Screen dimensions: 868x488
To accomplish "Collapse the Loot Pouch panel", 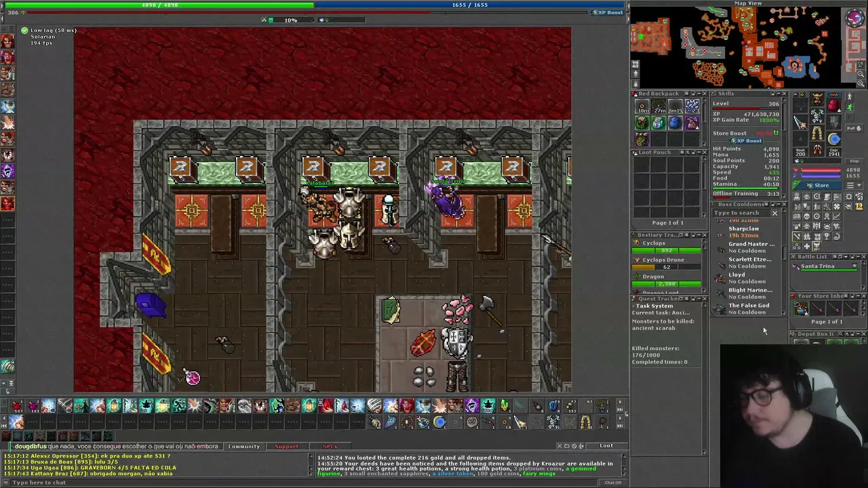I will [698, 152].
